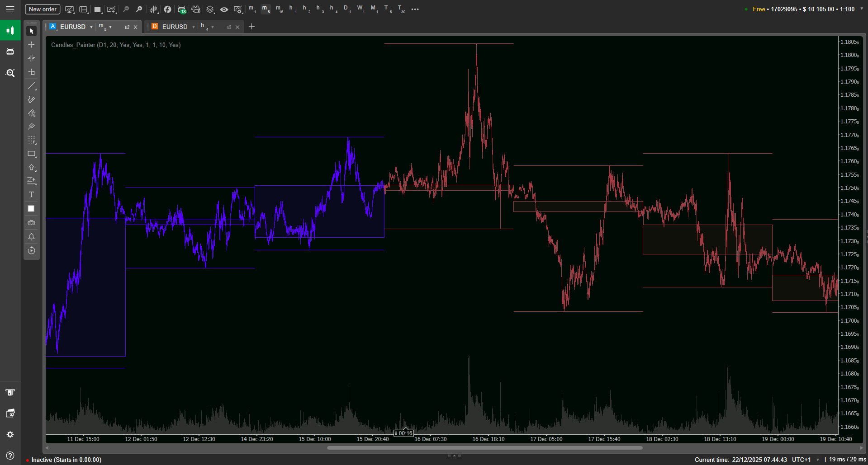Image resolution: width=868 pixels, height=465 pixels.
Task: Toggle drawings visibility with the eye icon
Action: [224, 9]
